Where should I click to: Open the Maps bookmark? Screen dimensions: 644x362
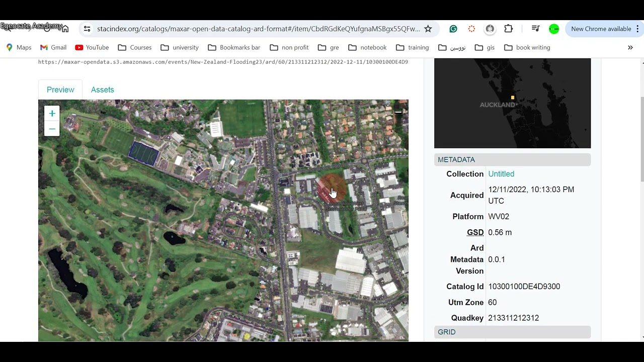coord(19,48)
